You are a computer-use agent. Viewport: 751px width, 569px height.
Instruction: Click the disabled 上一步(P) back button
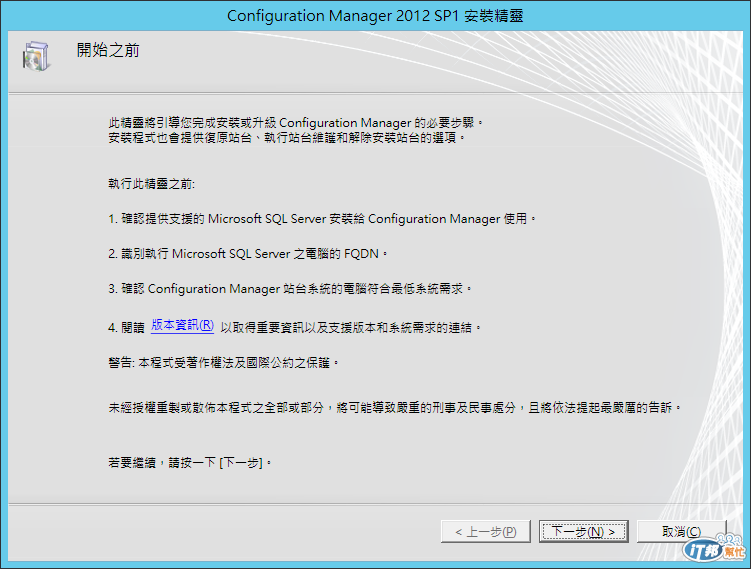(x=486, y=532)
